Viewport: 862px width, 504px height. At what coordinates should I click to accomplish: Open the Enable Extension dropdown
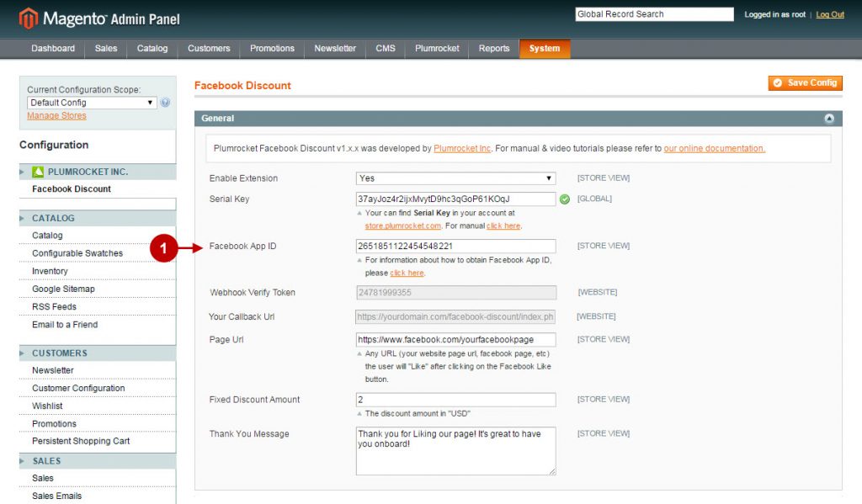(455, 178)
